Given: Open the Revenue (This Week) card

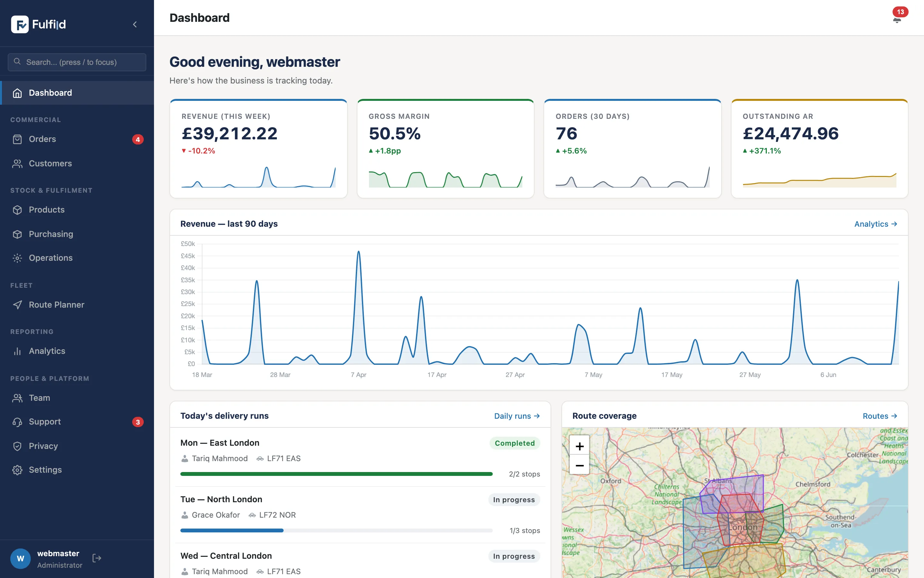Looking at the screenshot, I should point(259,149).
